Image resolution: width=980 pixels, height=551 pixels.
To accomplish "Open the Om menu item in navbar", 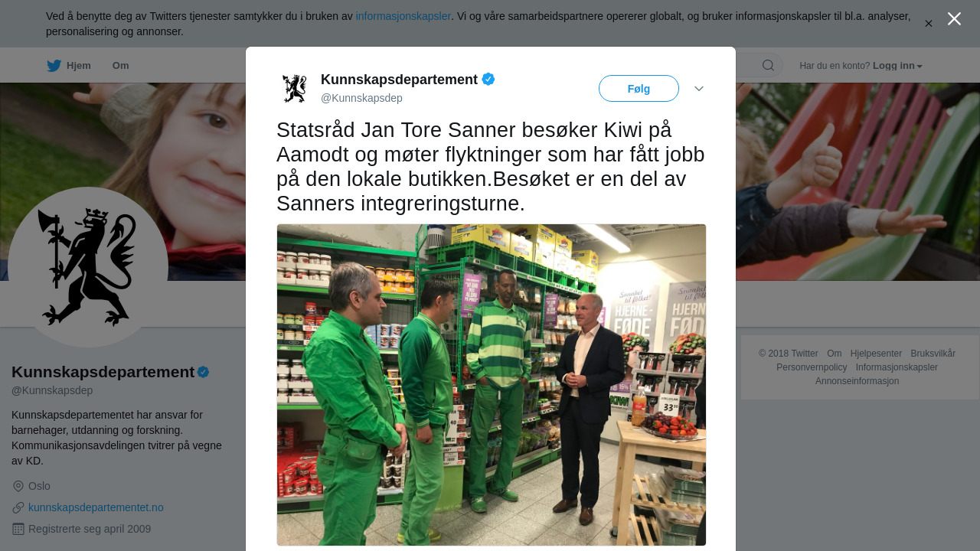I will point(121,66).
